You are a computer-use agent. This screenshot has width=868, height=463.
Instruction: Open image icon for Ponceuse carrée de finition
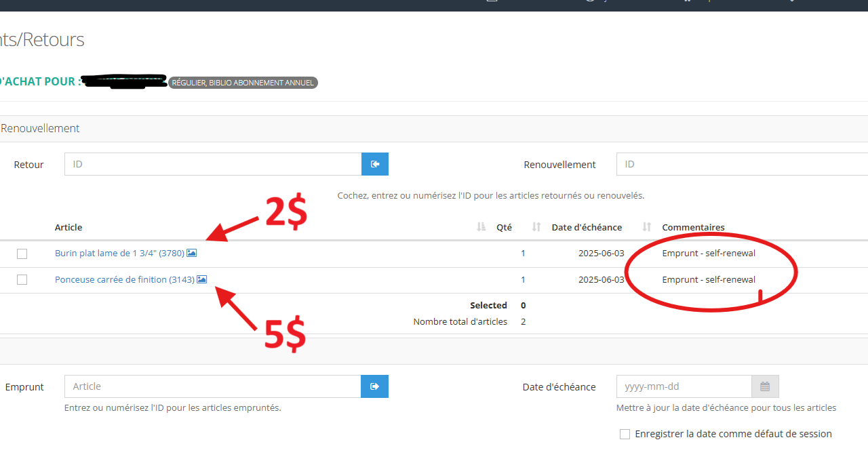(x=202, y=279)
